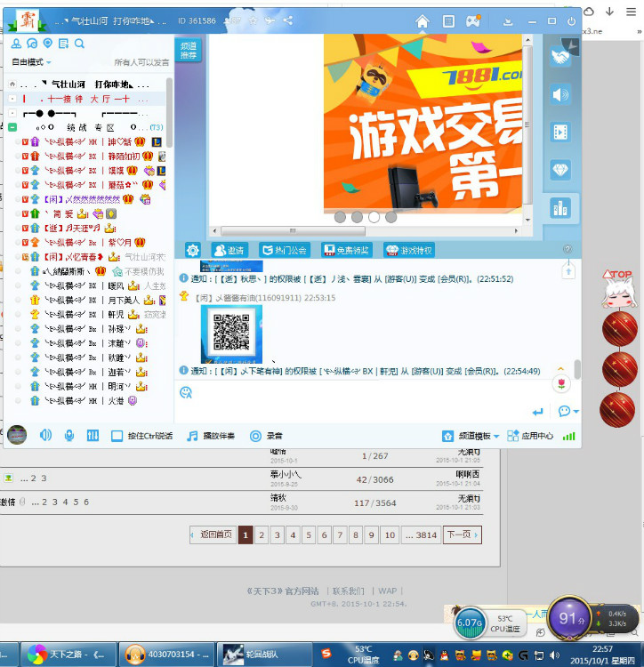The height and width of the screenshot is (667, 644).
Task: Click the 7881.com game trading banner
Action: coord(423,122)
